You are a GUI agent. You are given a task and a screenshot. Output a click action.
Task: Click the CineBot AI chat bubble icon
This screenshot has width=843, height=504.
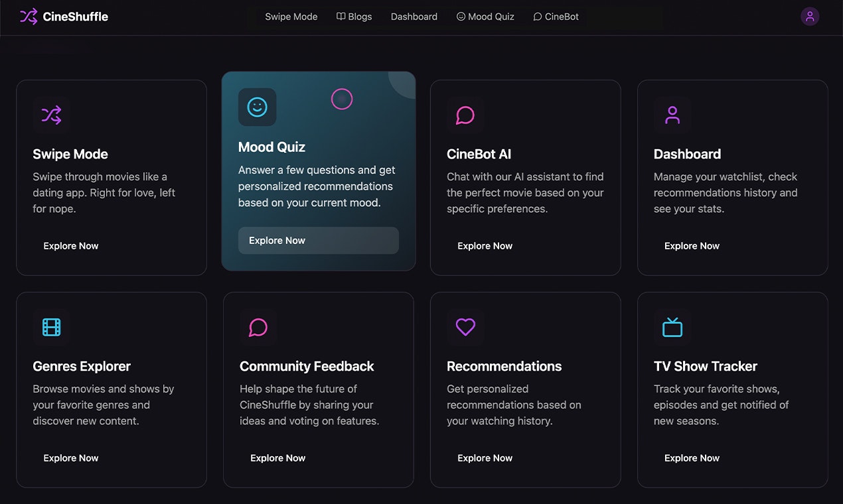point(465,115)
